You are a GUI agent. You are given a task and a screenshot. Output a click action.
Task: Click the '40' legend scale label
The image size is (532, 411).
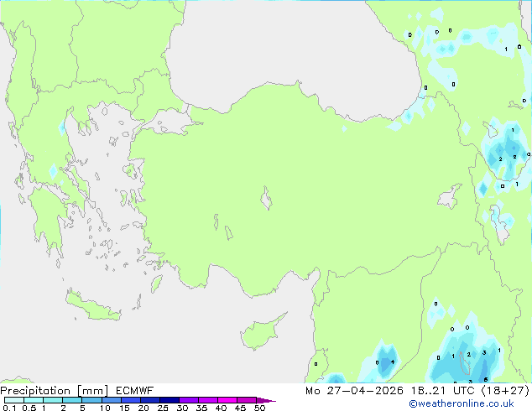tap(221, 408)
